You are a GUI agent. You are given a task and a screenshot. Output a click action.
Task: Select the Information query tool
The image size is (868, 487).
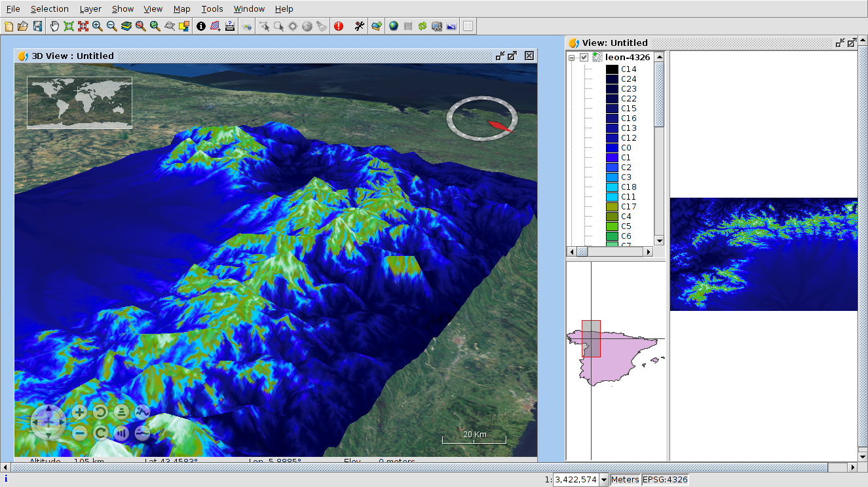(201, 26)
